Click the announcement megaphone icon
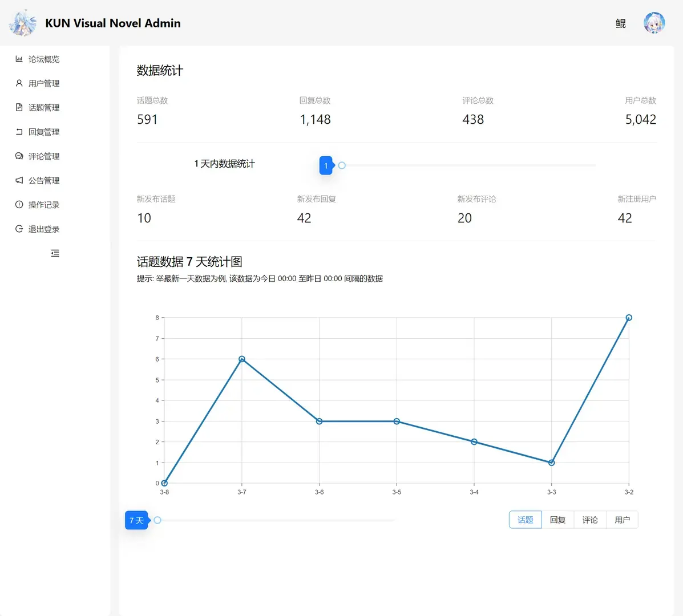 click(19, 180)
